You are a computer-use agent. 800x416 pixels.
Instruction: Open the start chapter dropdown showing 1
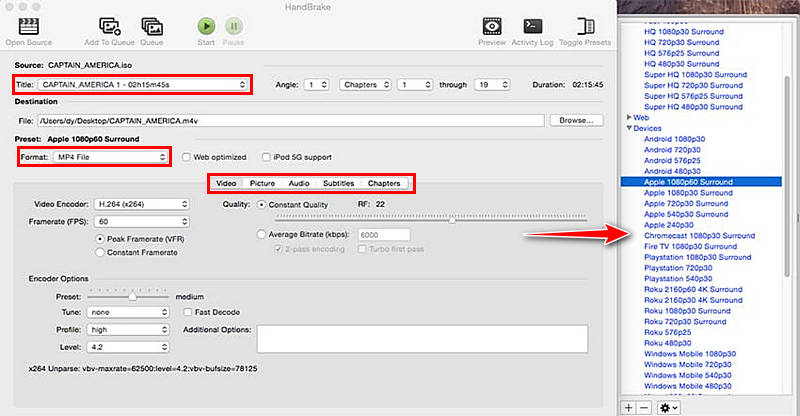pyautogui.click(x=415, y=85)
